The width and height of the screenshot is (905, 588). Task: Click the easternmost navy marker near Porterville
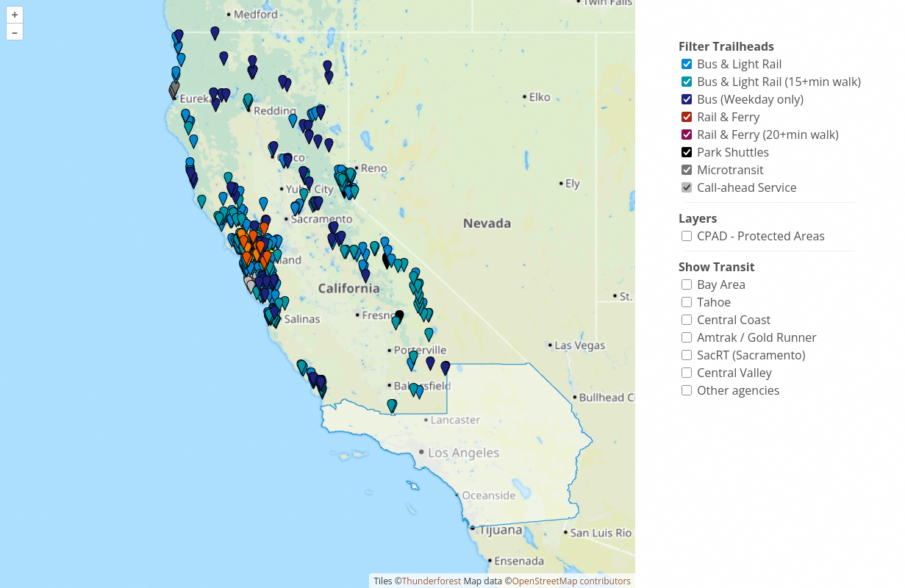(445, 367)
